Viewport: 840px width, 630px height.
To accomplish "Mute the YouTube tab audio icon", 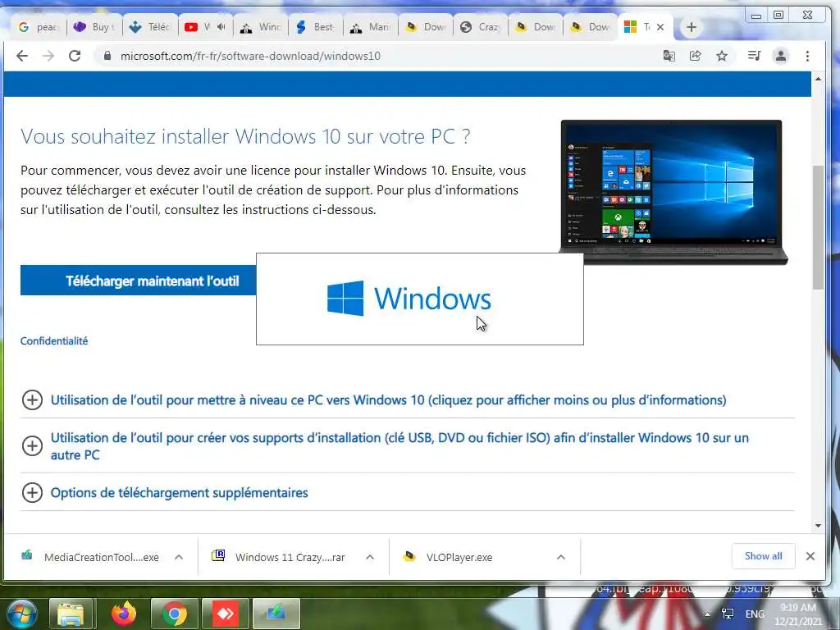I will 221,27.
